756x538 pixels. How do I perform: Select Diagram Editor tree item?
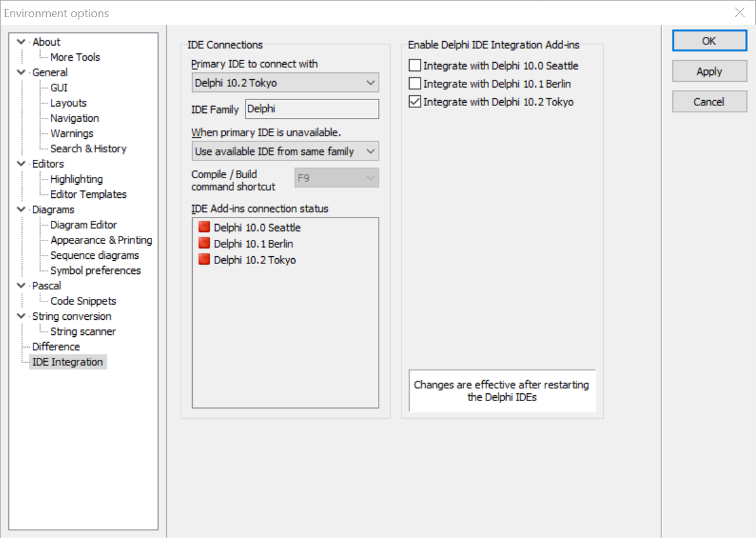coord(84,225)
